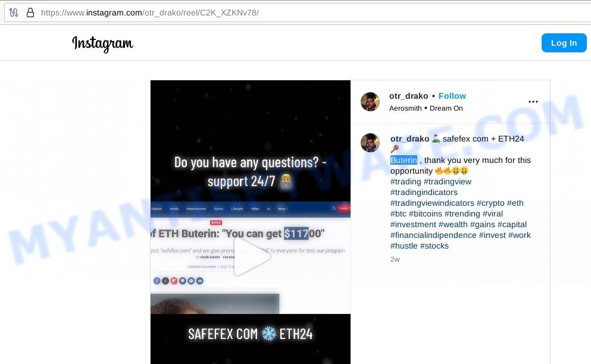The height and width of the screenshot is (364, 591).
Task: Click the SAFEFEX COM ETH24 video text
Action: tap(251, 334)
